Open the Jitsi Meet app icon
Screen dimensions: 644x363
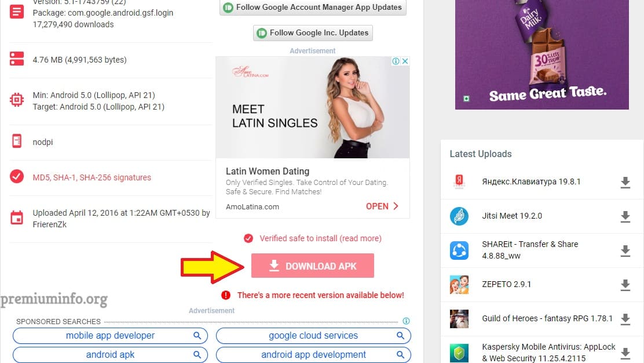459,216
